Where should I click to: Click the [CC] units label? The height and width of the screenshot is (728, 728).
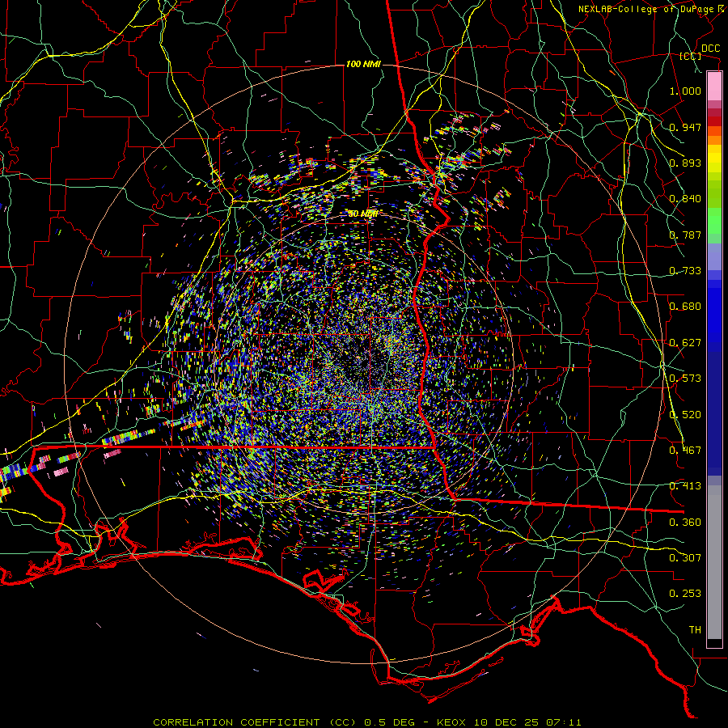pyautogui.click(x=691, y=56)
